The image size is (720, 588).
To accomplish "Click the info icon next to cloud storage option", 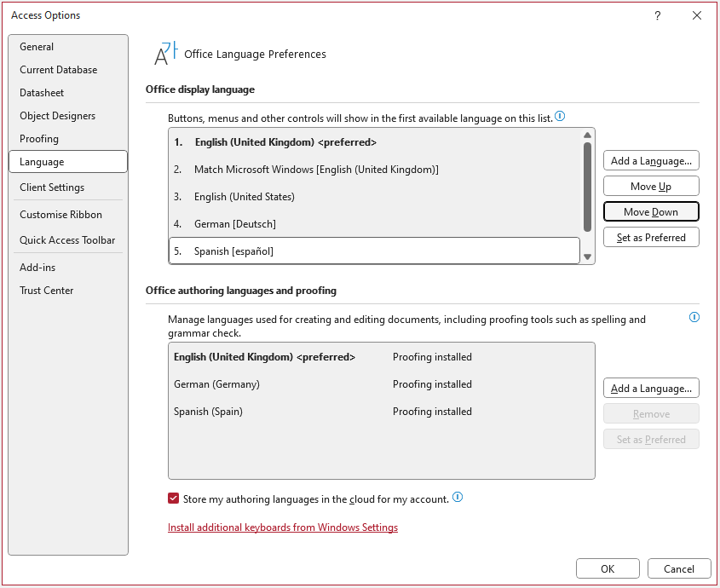I will 458,498.
